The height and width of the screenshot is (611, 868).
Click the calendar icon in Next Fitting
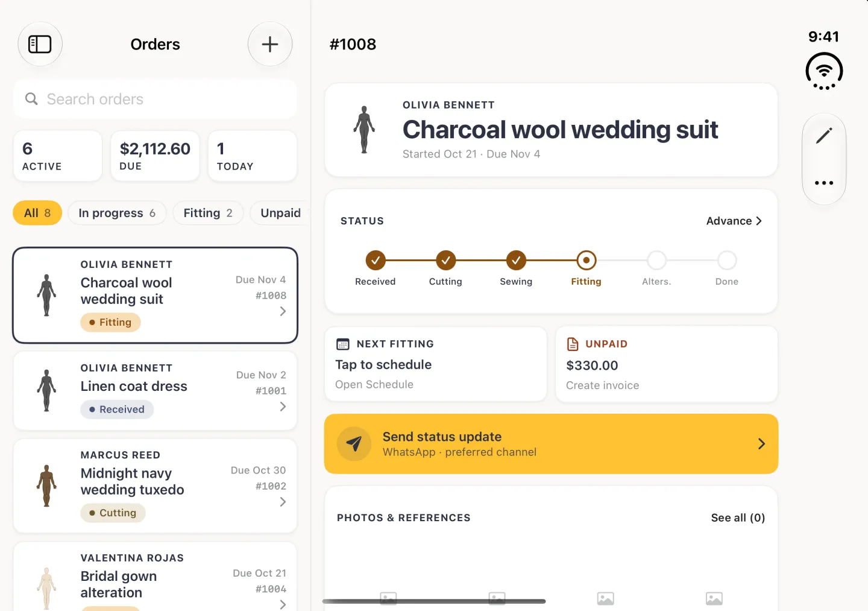pyautogui.click(x=343, y=344)
